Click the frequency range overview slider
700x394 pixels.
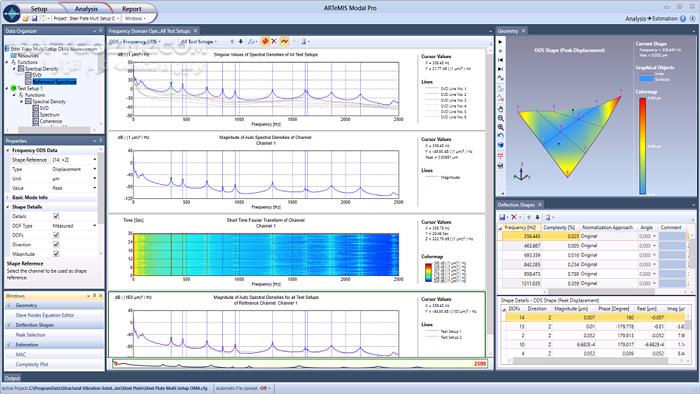click(x=300, y=364)
